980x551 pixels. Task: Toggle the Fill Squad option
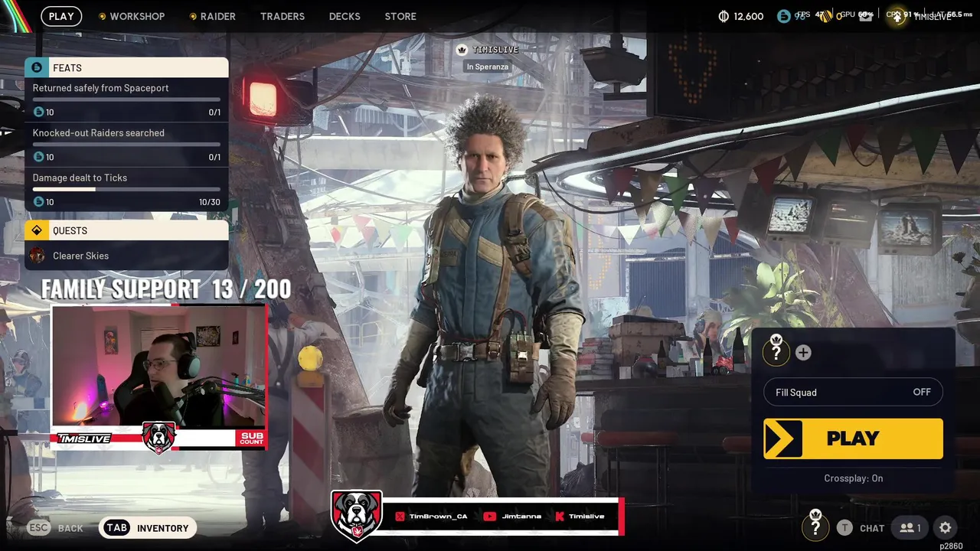[x=853, y=393]
